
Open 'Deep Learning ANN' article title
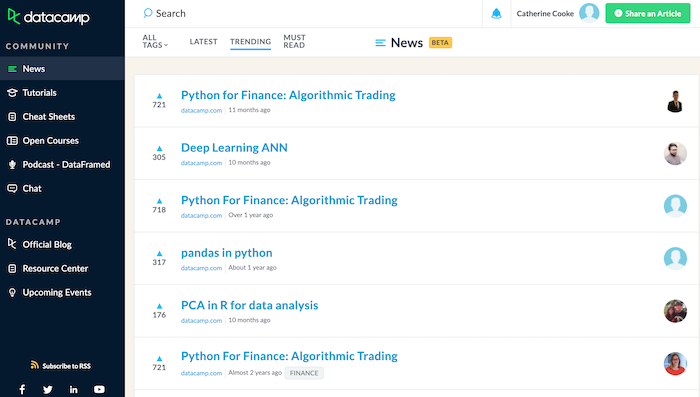234,148
